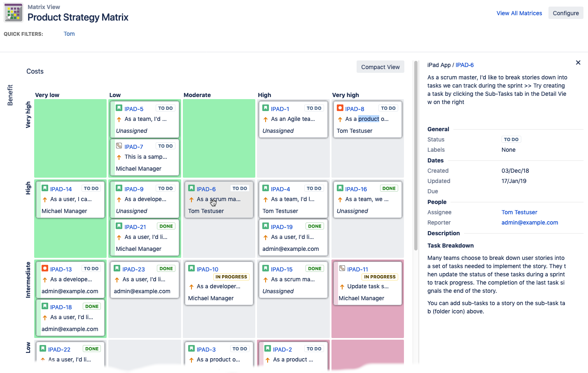
Task: Open issue IPAD-15 key link
Action: [x=282, y=269]
